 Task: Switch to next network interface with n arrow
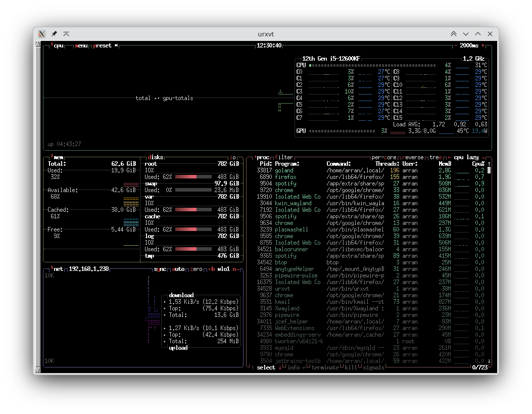[236, 269]
